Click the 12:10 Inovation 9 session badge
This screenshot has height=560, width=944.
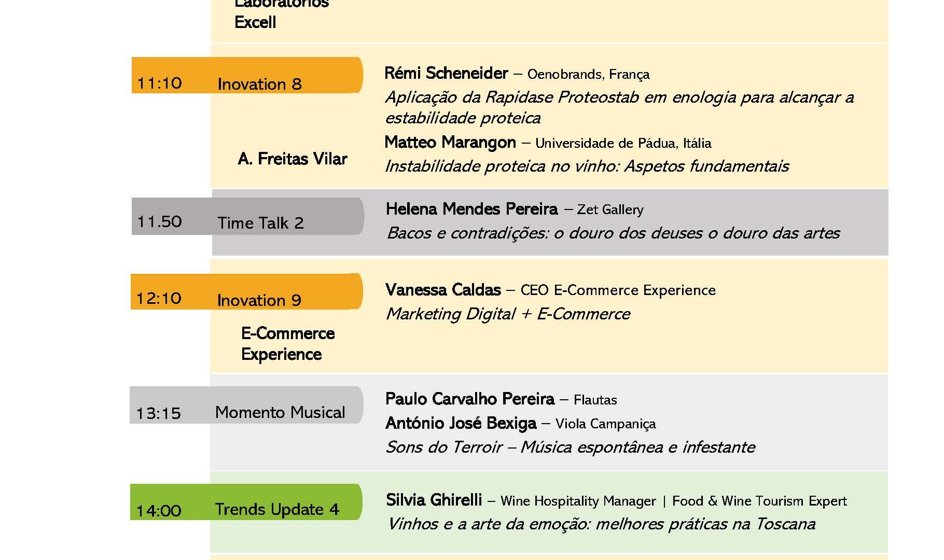246,292
